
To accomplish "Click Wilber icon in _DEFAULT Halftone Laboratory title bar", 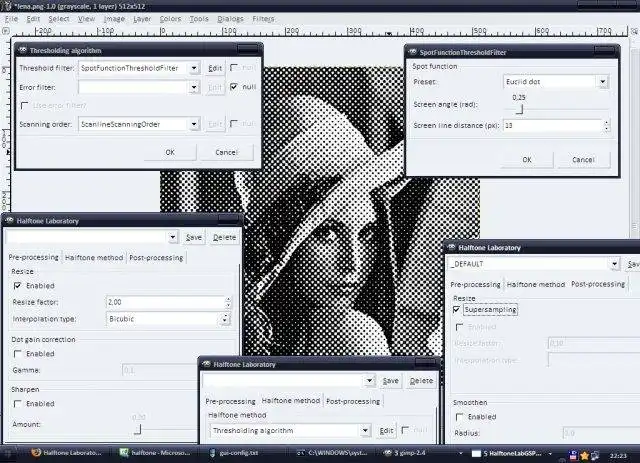I will click(x=451, y=247).
